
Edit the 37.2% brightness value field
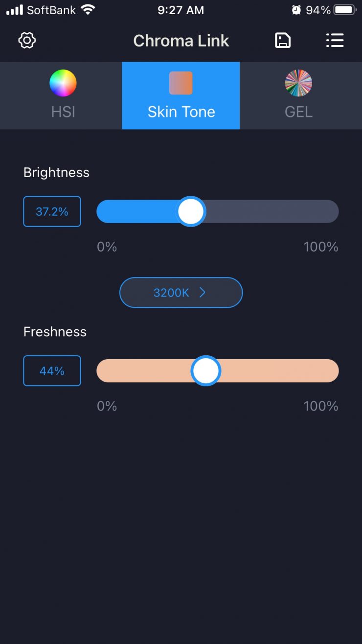point(52,211)
